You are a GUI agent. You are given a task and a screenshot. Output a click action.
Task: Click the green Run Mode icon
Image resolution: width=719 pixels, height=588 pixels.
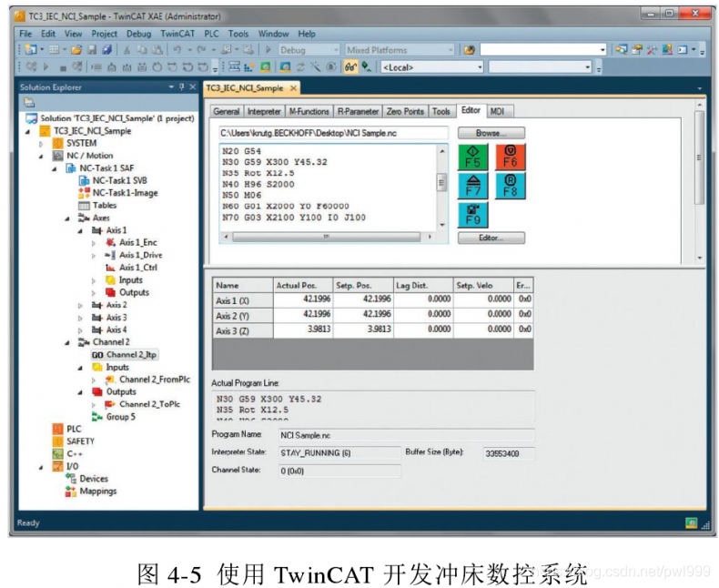point(266,67)
